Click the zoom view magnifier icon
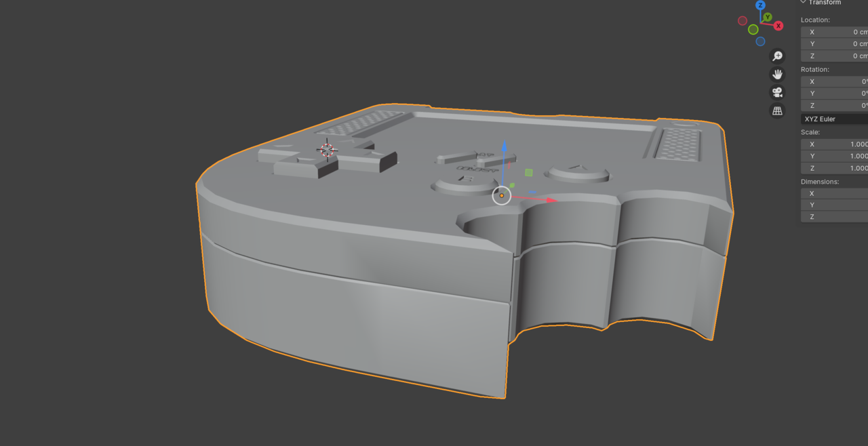The image size is (868, 446). click(778, 56)
